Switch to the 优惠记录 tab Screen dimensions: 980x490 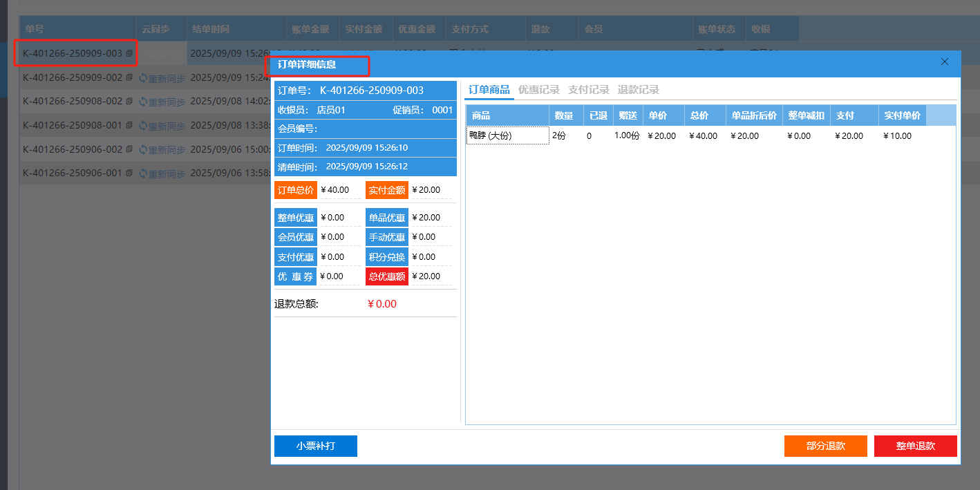[x=538, y=90]
